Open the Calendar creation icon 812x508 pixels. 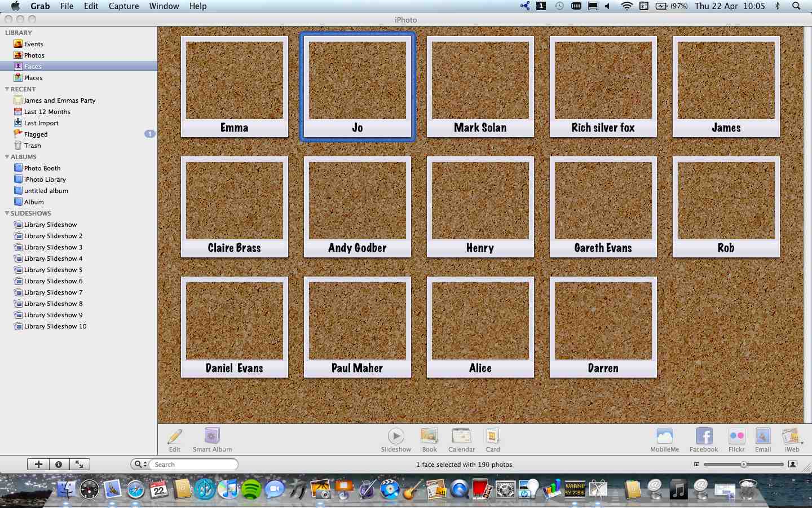[x=461, y=436]
